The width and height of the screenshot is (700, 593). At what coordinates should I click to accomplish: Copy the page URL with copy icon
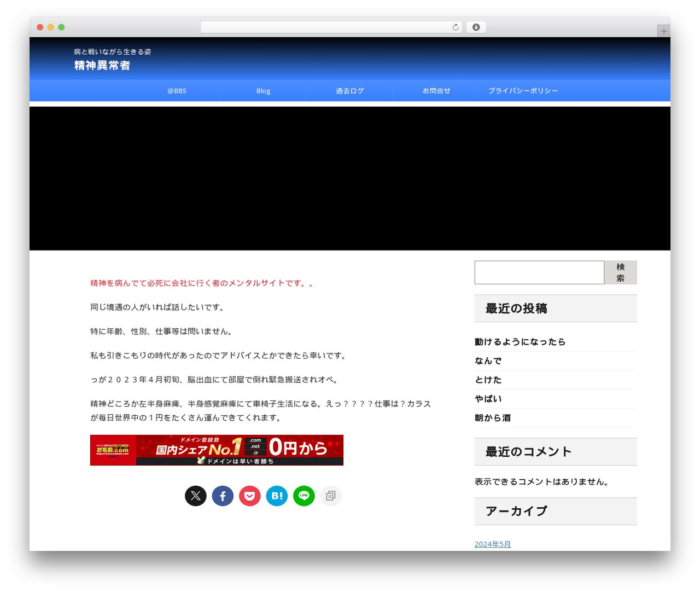(x=331, y=496)
